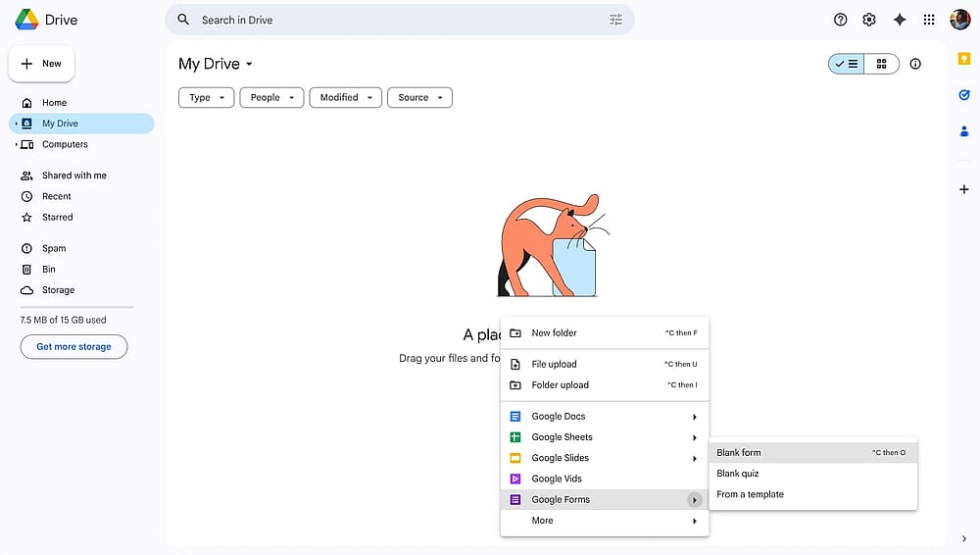Open the Spam section
Screen dimensions: 980x555
coord(81,248)
